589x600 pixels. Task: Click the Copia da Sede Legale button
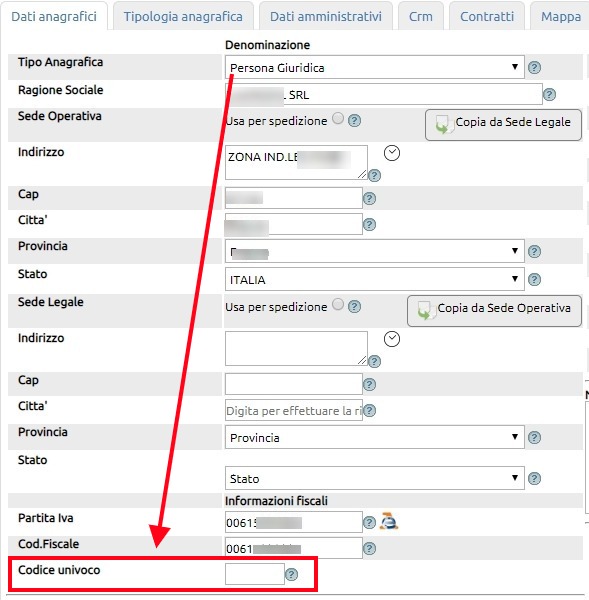coord(503,125)
